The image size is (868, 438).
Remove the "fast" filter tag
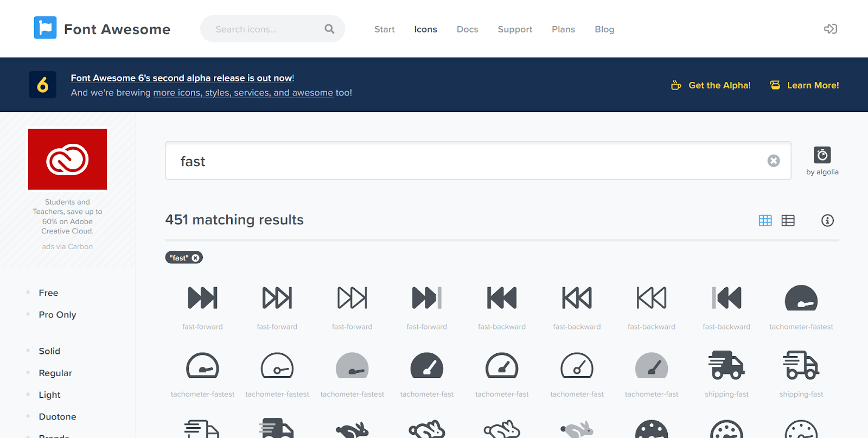click(195, 258)
